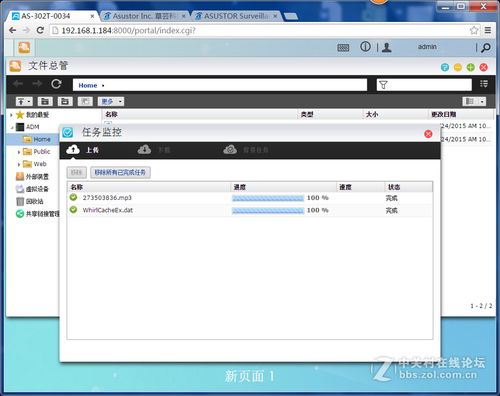Refresh the file manager folder view
The height and width of the screenshot is (396, 500).
click(x=56, y=84)
